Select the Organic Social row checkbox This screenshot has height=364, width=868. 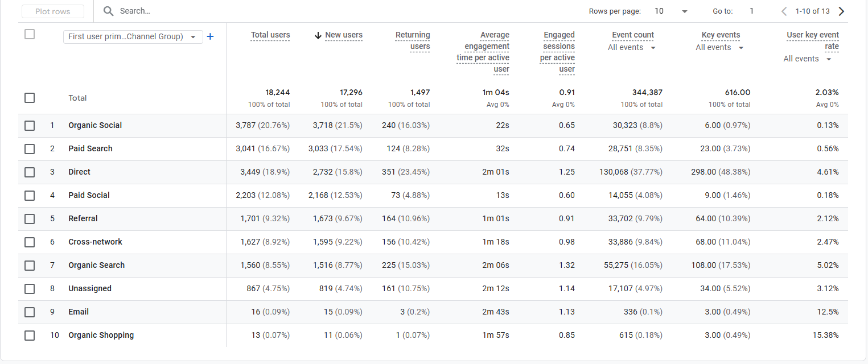30,126
